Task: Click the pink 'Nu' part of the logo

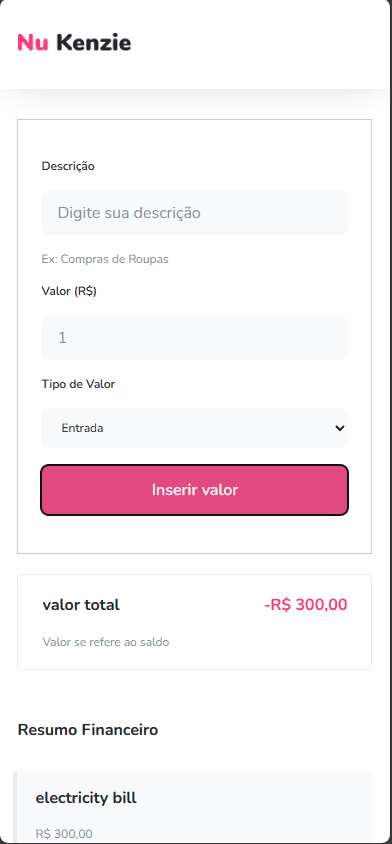Action: (x=33, y=43)
